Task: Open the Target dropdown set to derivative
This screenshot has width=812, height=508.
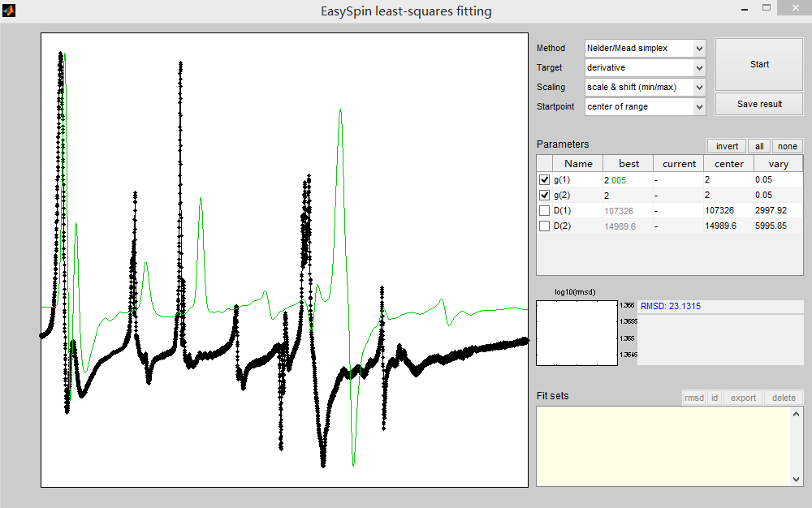Action: point(646,68)
